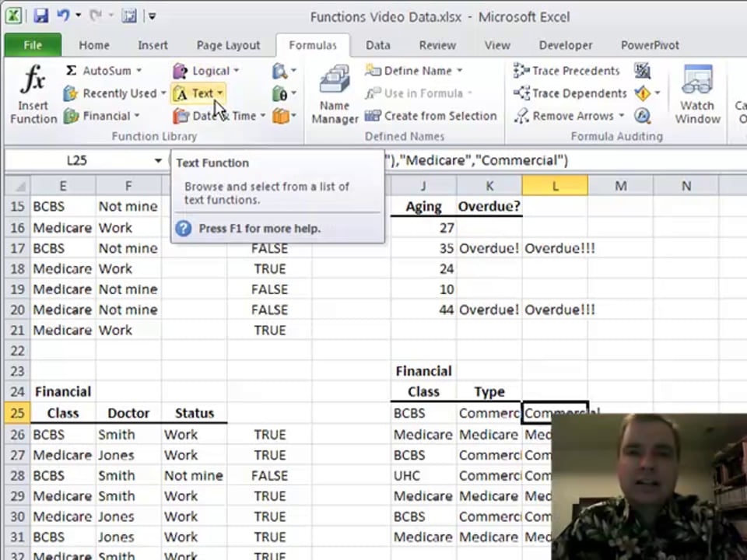Click the Undo icon

63,16
